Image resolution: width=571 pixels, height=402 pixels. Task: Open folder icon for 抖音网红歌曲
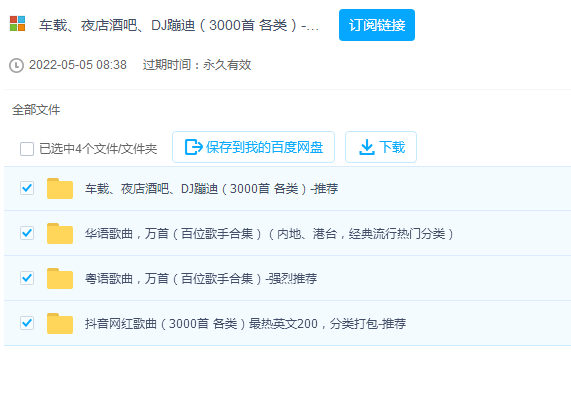point(60,323)
